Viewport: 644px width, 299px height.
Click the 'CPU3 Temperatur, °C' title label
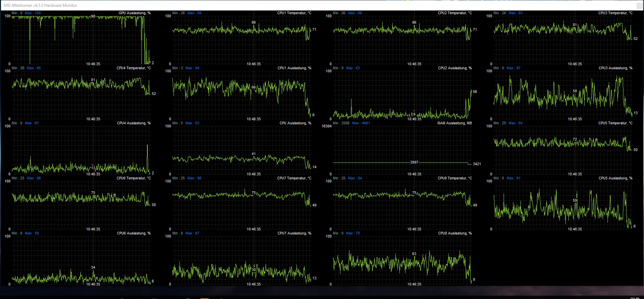click(x=615, y=13)
